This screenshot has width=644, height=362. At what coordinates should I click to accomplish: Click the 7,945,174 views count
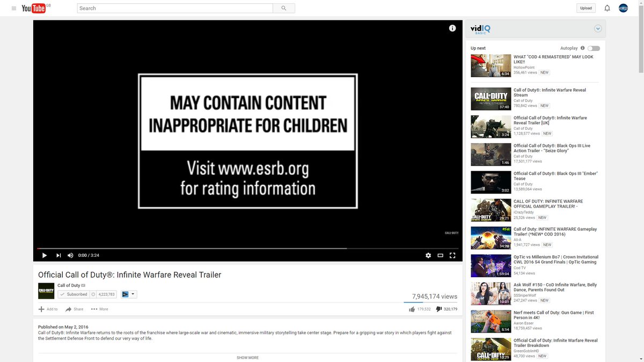pos(435,296)
